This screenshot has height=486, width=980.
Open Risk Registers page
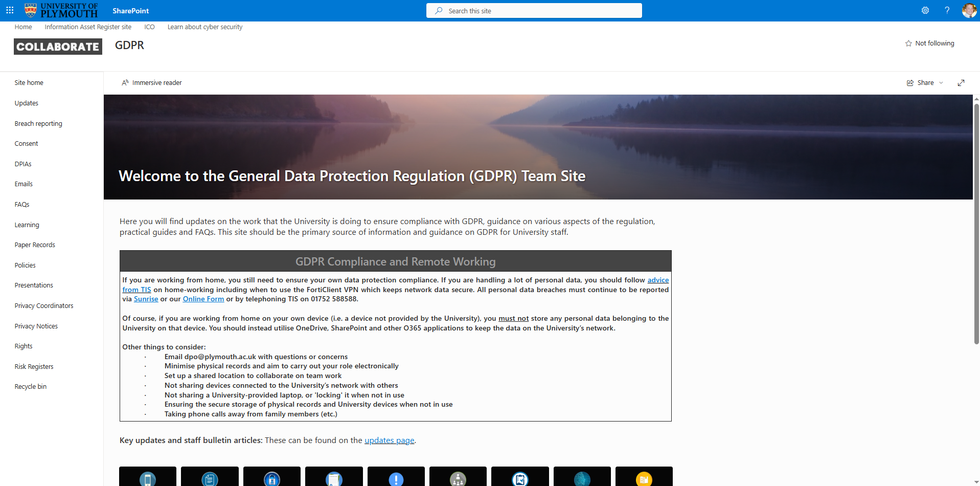(x=34, y=367)
